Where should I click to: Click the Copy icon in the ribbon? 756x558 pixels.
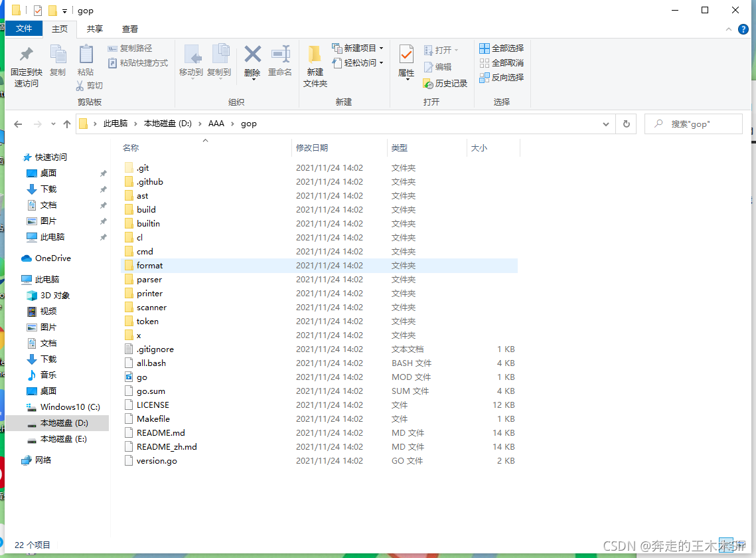coord(58,54)
